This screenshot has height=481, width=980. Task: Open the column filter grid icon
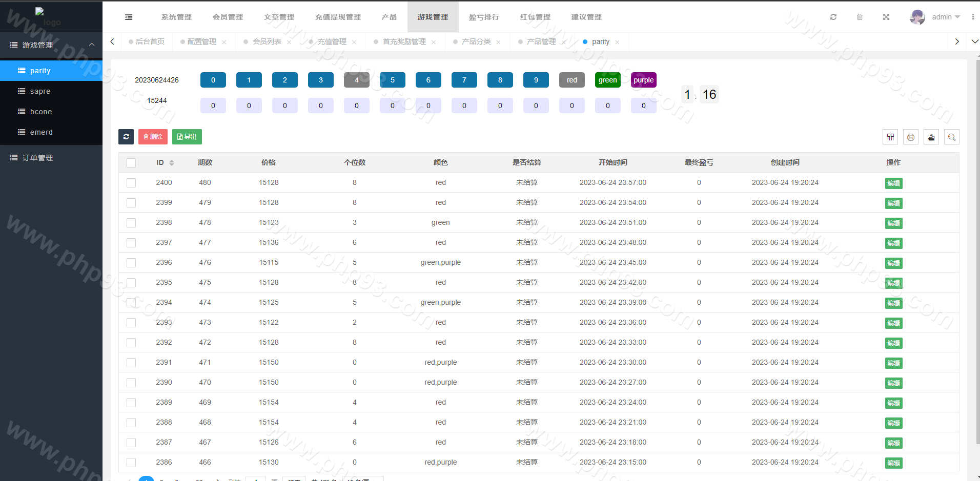pyautogui.click(x=890, y=137)
